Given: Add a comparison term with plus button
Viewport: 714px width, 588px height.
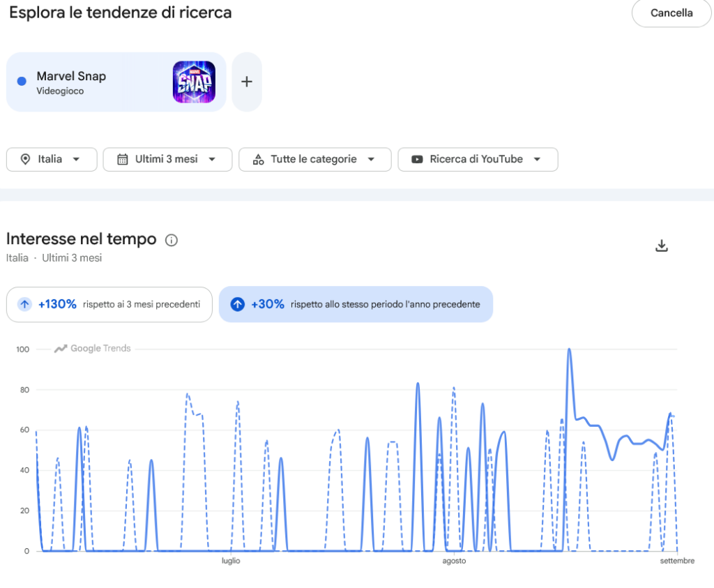Looking at the screenshot, I should (x=247, y=82).
